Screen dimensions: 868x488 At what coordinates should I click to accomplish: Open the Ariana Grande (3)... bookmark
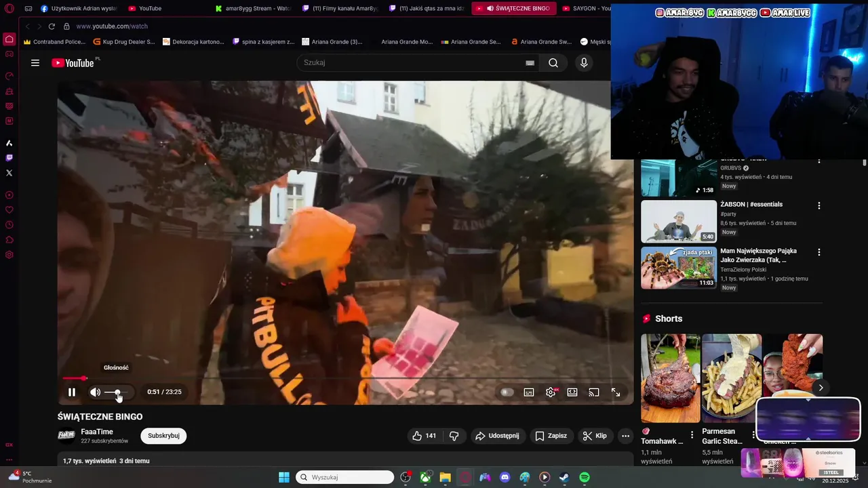click(332, 42)
